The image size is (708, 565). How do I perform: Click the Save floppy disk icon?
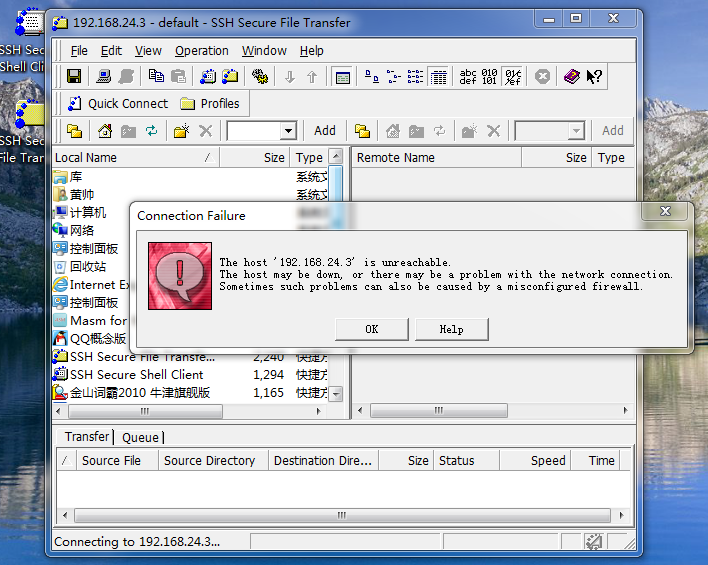point(74,76)
